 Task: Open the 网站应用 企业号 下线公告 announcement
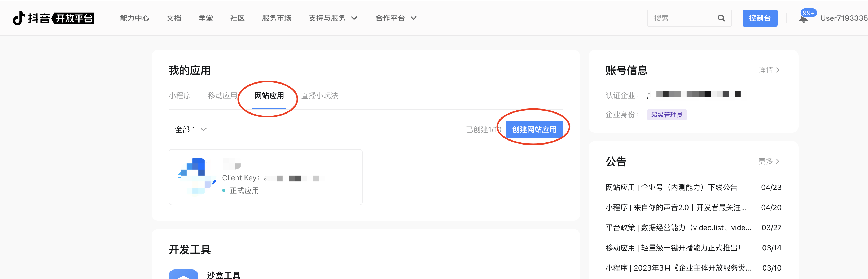(671, 187)
